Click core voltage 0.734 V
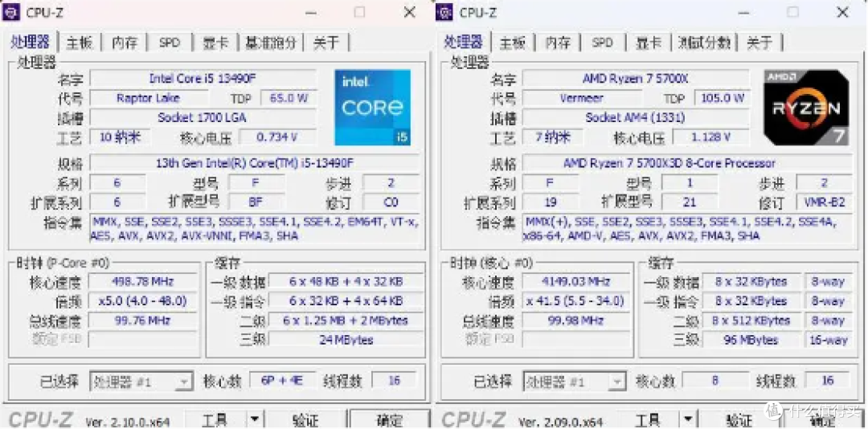868x429 pixels. pyautogui.click(x=278, y=137)
